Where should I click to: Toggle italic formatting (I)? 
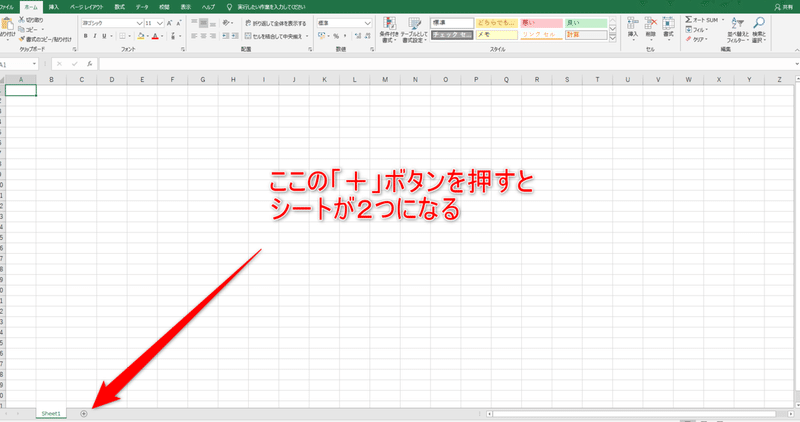pos(95,36)
